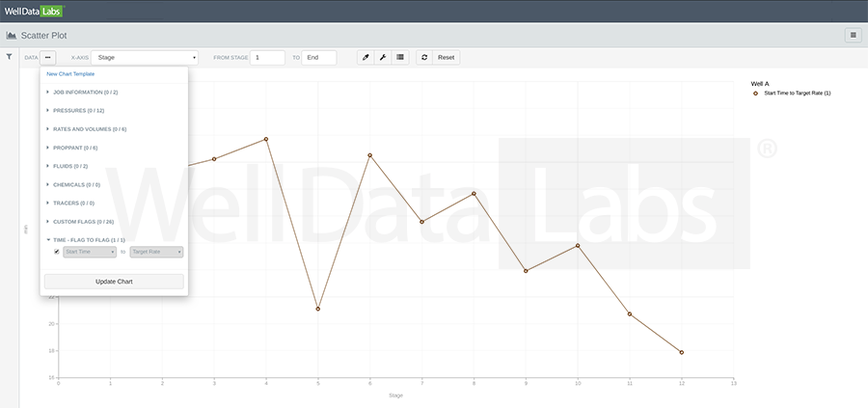Open the New Chart Template link
The image size is (868, 408).
pos(70,73)
